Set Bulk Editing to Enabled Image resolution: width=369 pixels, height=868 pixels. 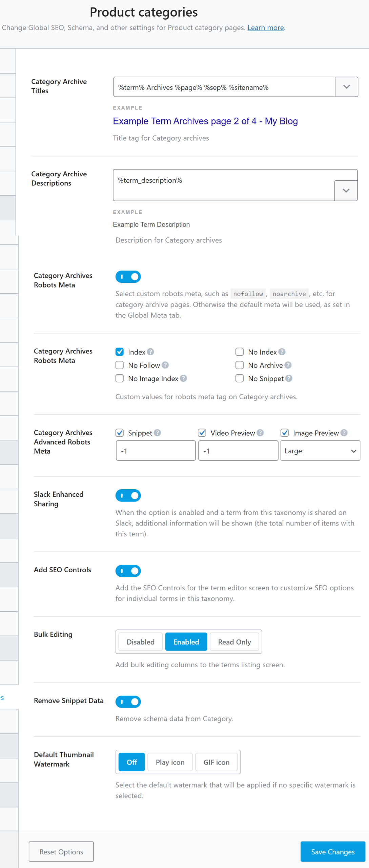point(186,642)
